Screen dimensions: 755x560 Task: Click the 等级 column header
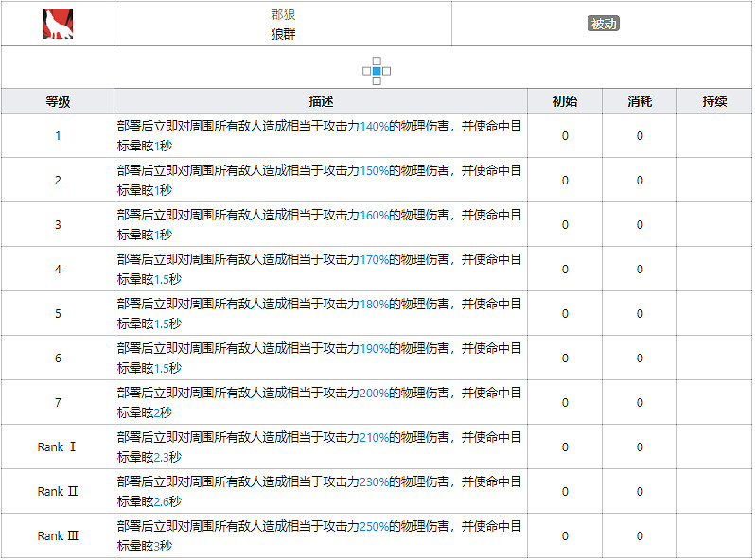point(58,101)
